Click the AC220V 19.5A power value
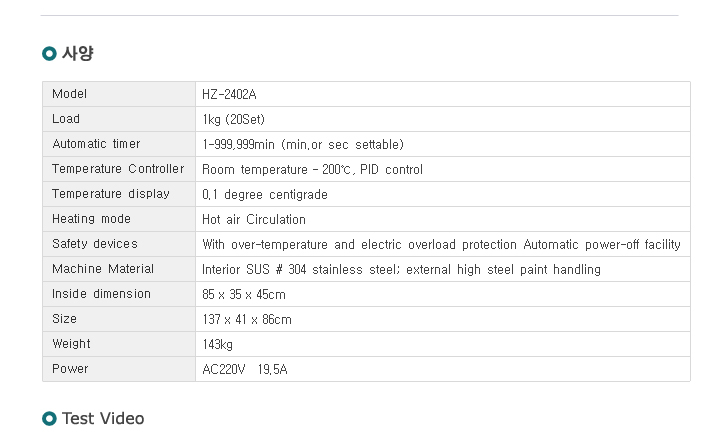 tap(245, 369)
